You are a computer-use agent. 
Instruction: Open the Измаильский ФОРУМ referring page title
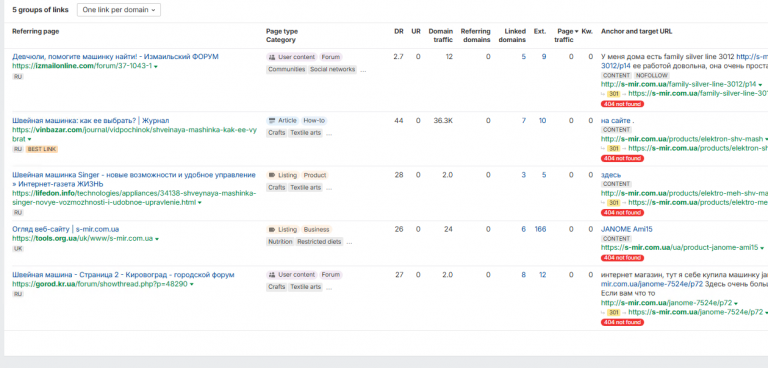pyautogui.click(x=115, y=57)
